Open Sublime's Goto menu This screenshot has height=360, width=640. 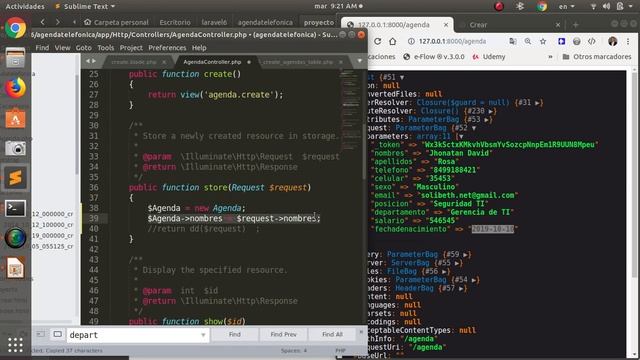tap(83, 48)
